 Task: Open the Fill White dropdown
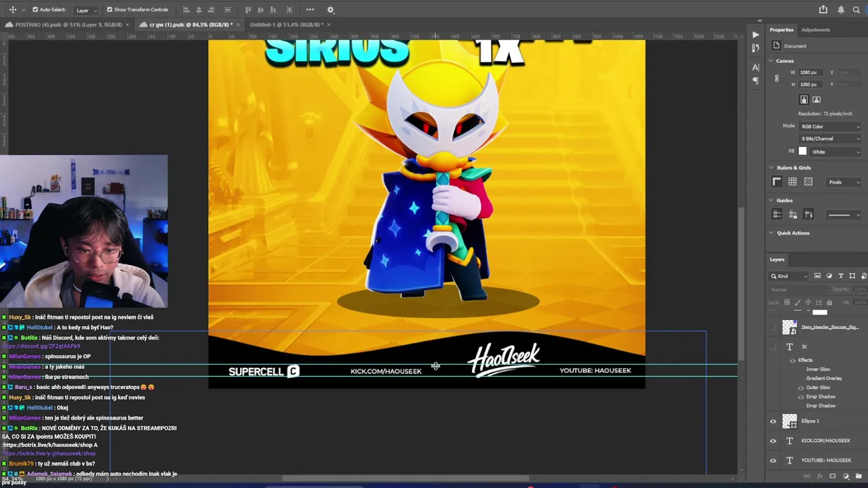(836, 152)
